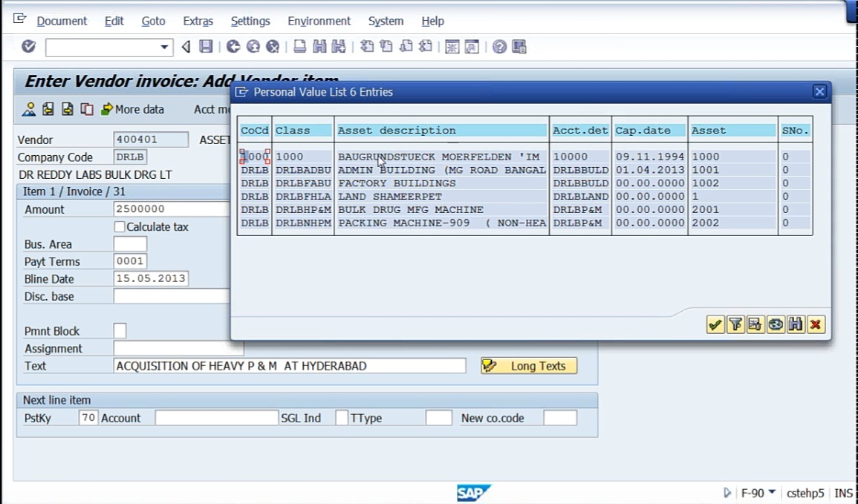Click the Next Page icon in toolbar
Screen dimensions: 858x504
[406, 47]
